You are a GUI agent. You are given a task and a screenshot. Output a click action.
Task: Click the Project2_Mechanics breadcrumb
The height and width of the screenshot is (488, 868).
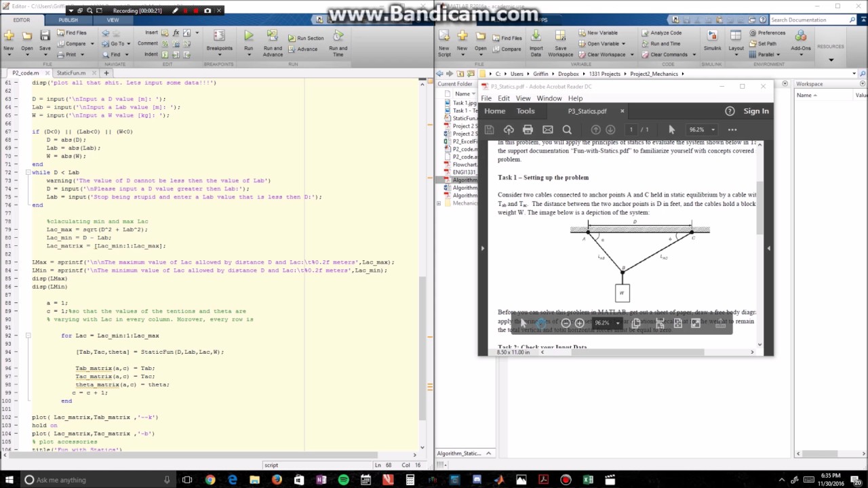[654, 74]
